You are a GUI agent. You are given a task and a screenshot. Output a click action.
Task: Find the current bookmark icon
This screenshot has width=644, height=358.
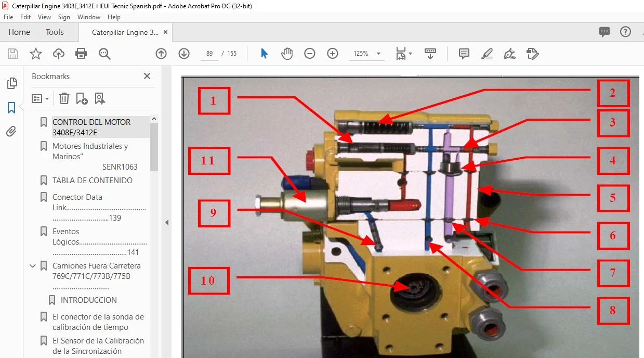[100, 98]
